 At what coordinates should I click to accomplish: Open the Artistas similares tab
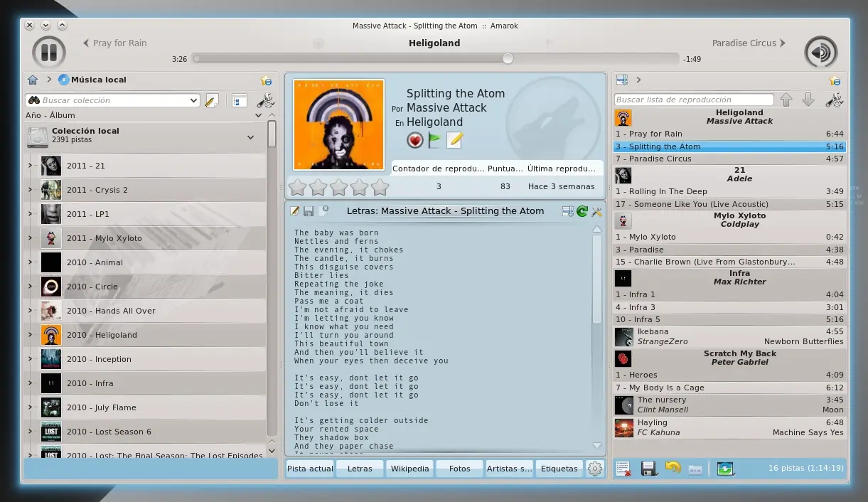pyautogui.click(x=510, y=469)
